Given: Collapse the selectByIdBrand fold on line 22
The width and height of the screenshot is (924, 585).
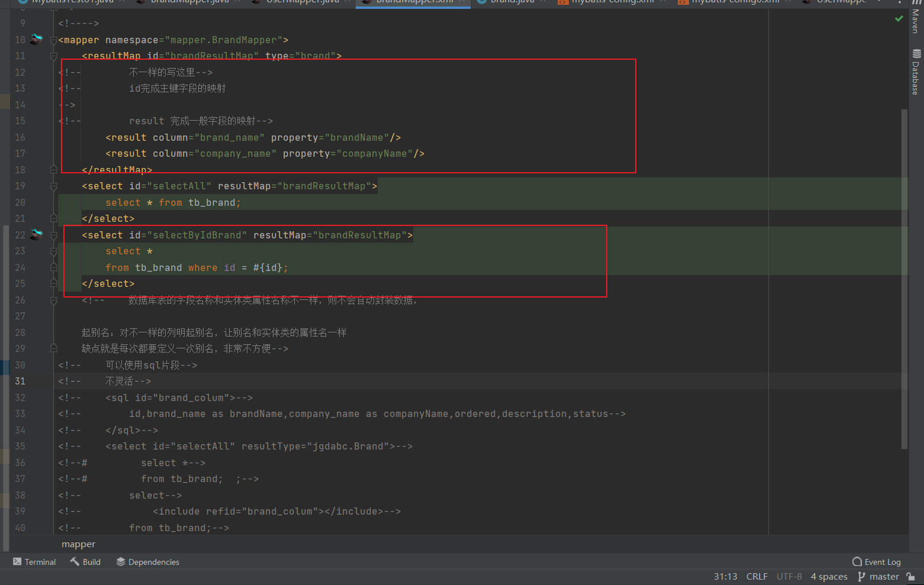Looking at the screenshot, I should [53, 235].
